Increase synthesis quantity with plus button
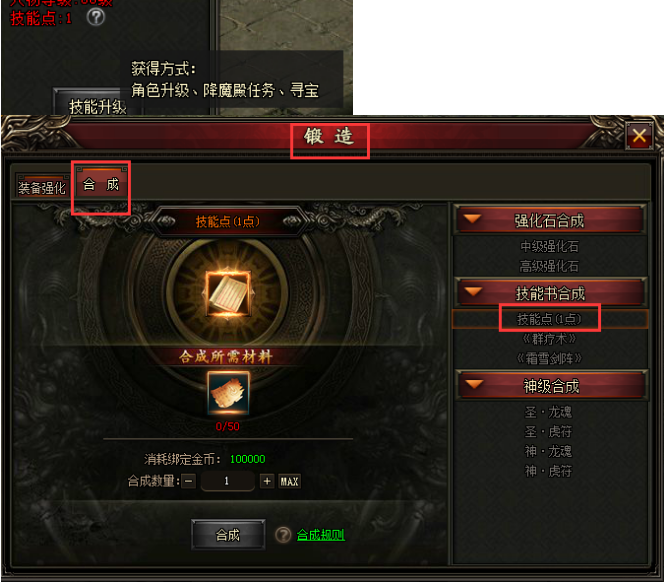 [267, 481]
